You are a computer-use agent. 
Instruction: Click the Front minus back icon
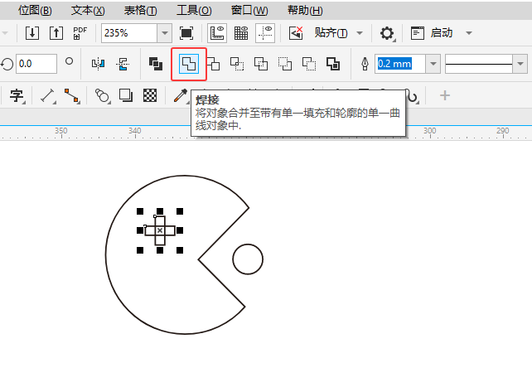coord(285,64)
